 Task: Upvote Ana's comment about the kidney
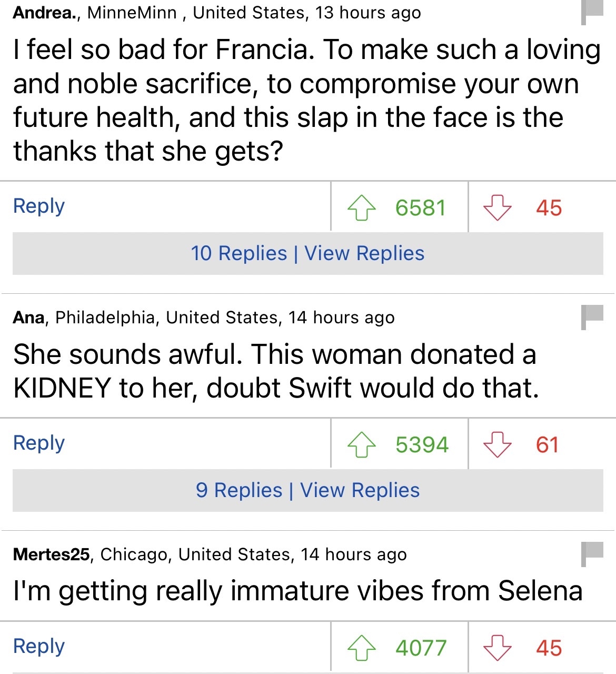pos(362,444)
